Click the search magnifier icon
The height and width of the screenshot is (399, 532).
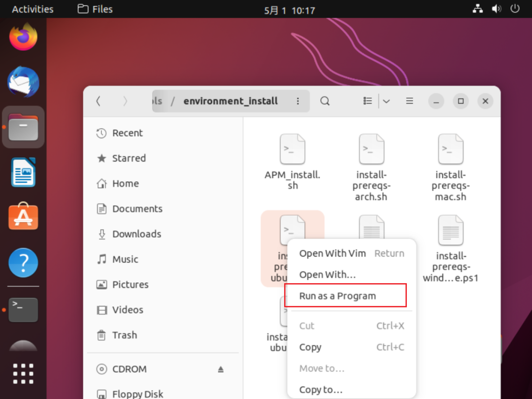(x=325, y=101)
